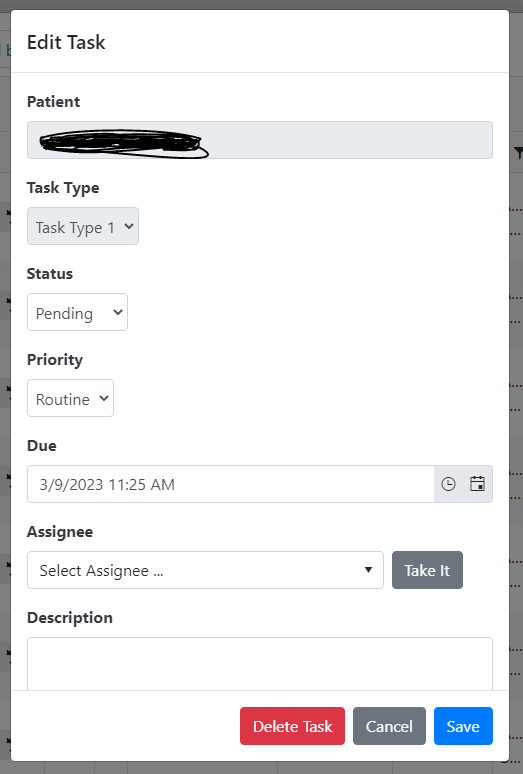Click the Description field label

70,618
